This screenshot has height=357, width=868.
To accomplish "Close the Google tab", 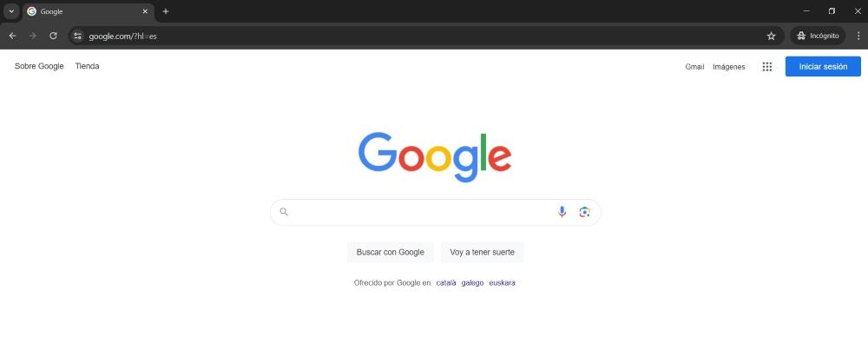I will 145,11.
